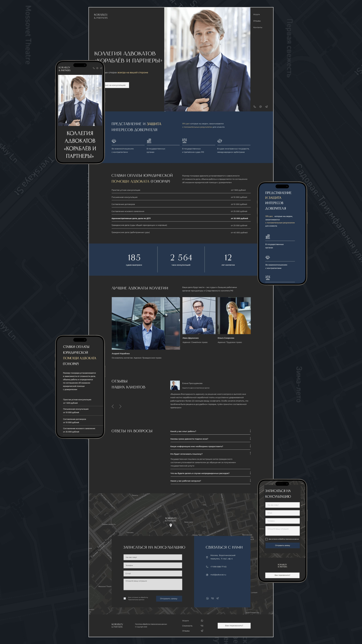Click the KORABLEV & PARTNERS logo in the desktop header
The height and width of the screenshot is (644, 362).
101,16
